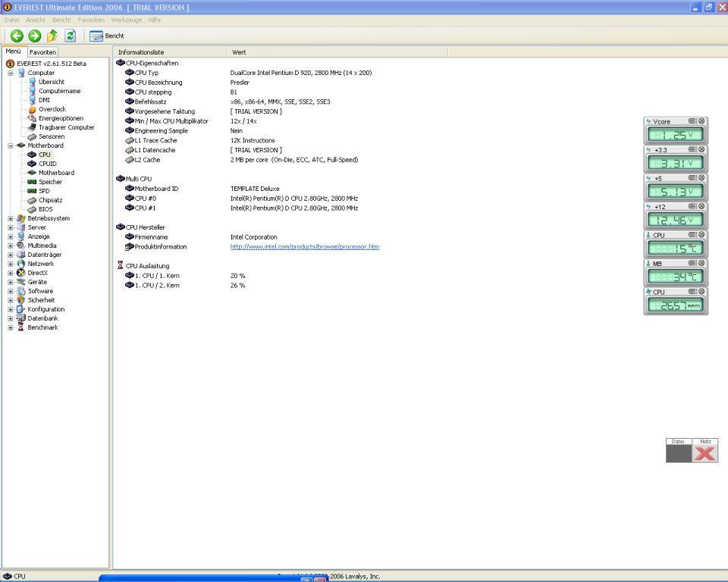Close the +12 voltage gadget
Screen dimensions: 728x582
(701, 206)
